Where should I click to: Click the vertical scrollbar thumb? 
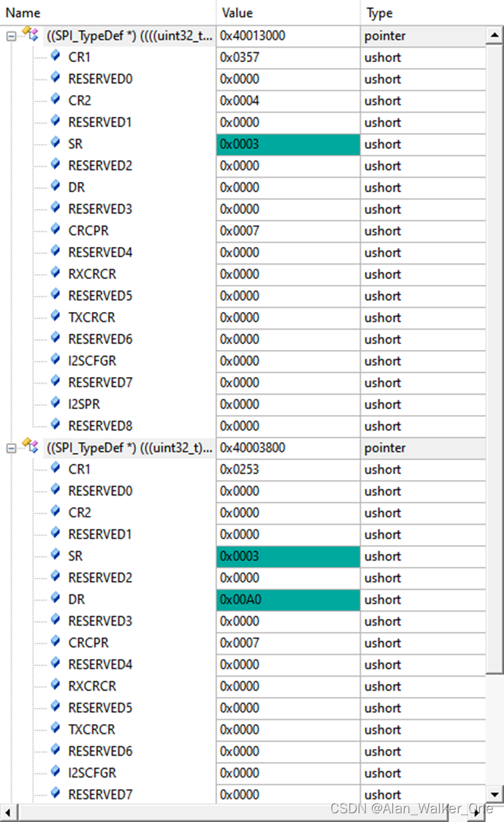point(495,359)
